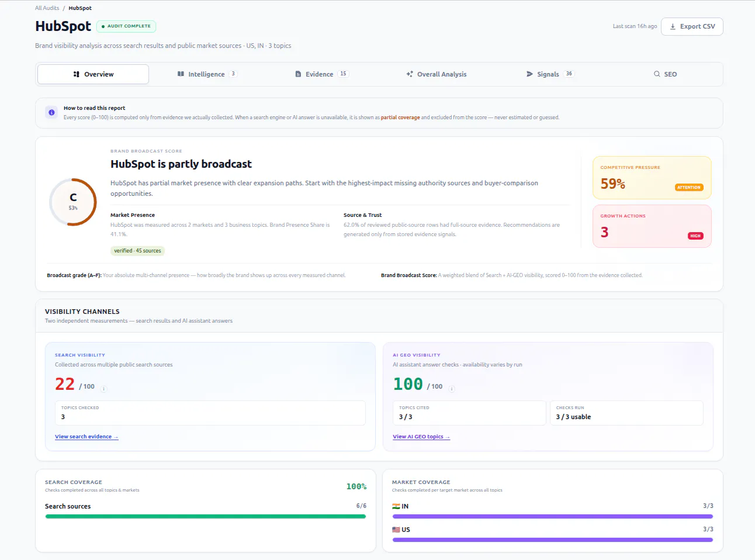Show the Signals tab
Viewport: 755px width, 560px height.
click(550, 74)
